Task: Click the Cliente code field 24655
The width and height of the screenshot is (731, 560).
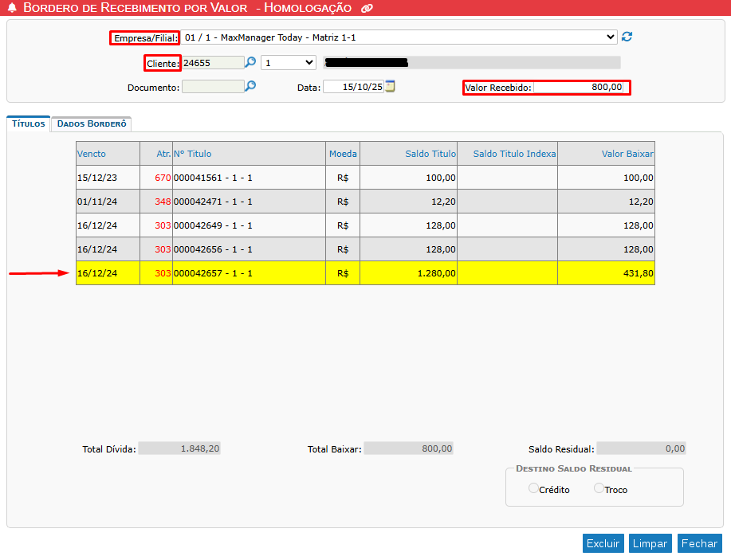Action: coord(212,62)
